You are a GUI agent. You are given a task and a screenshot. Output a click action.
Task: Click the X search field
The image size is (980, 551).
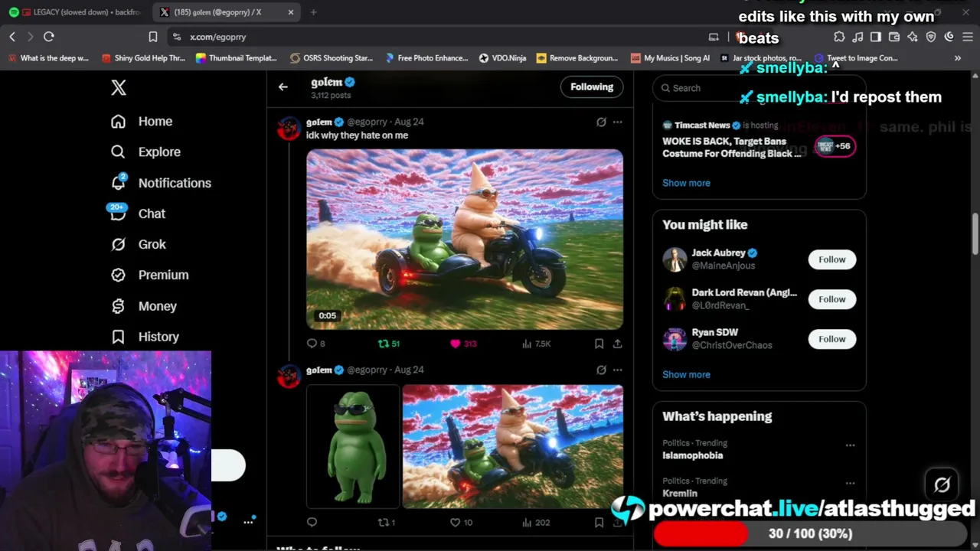coord(759,88)
